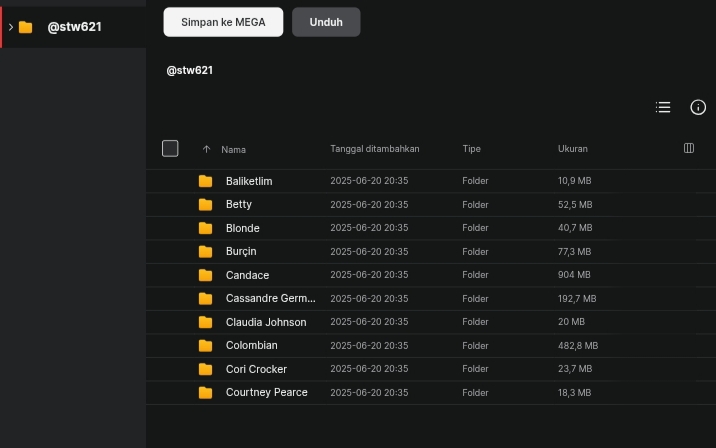This screenshot has height=448, width=716.
Task: Click the date in the Betty row
Action: point(369,205)
